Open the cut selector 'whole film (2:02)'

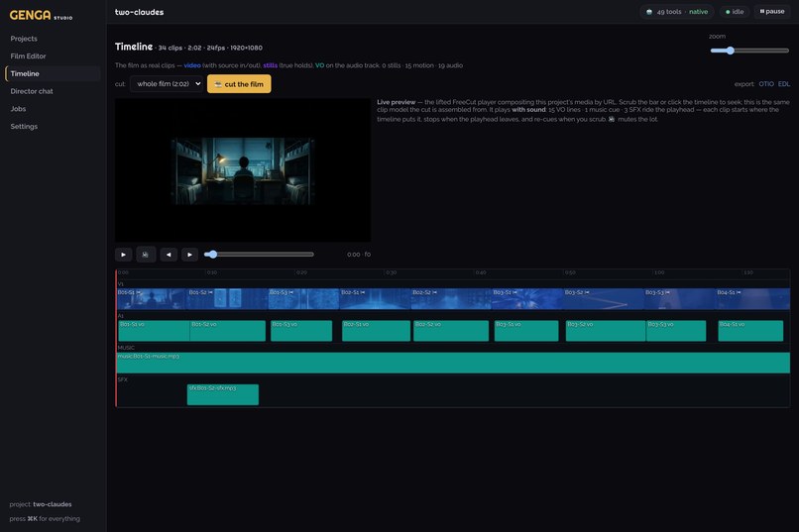(167, 84)
